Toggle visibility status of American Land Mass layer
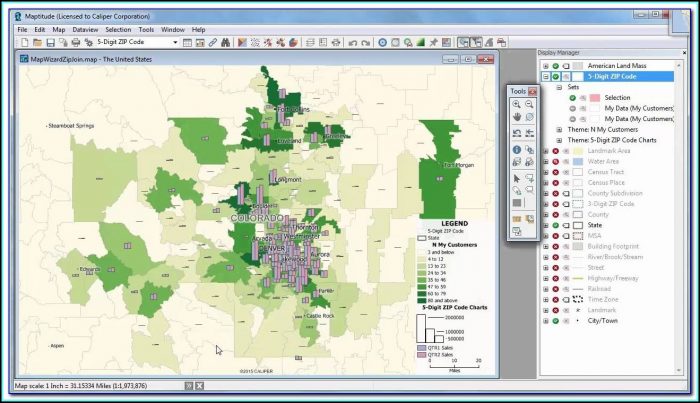 pyautogui.click(x=555, y=66)
